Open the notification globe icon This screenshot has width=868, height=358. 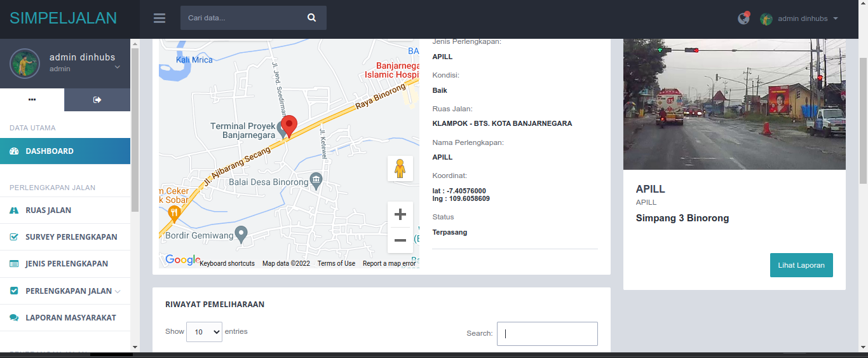pyautogui.click(x=743, y=18)
